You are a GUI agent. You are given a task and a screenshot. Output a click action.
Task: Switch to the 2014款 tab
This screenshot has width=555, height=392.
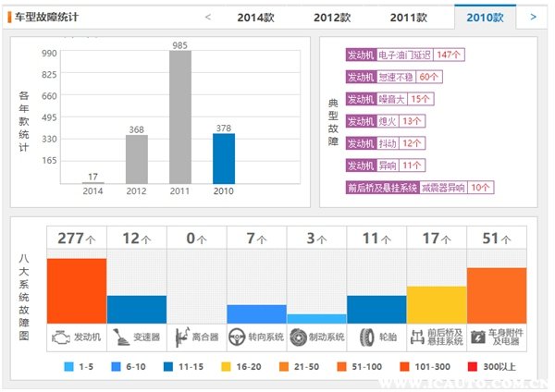256,18
